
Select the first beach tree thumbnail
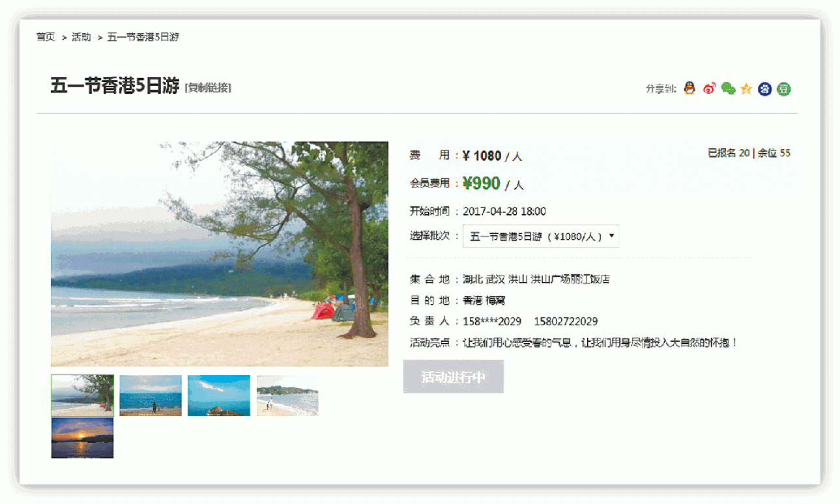coord(82,395)
